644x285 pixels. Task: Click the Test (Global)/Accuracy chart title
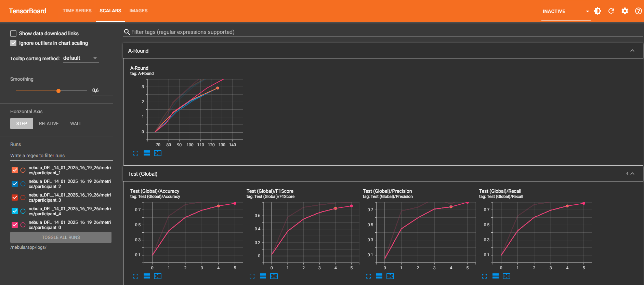(155, 191)
